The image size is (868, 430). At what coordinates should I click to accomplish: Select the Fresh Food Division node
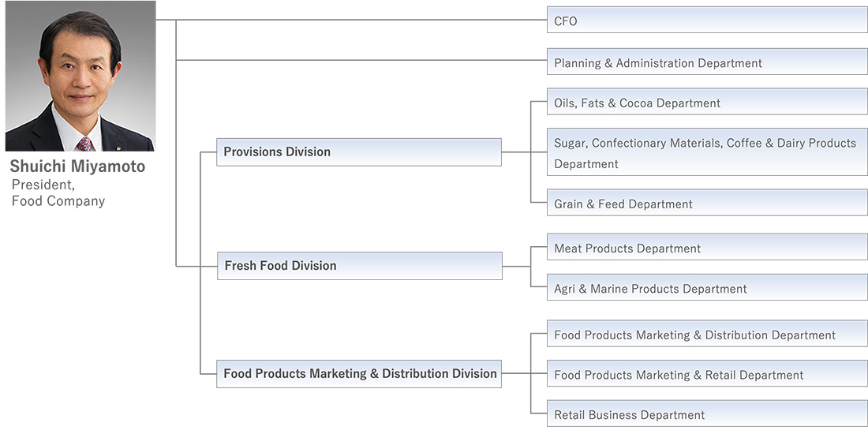tap(359, 266)
